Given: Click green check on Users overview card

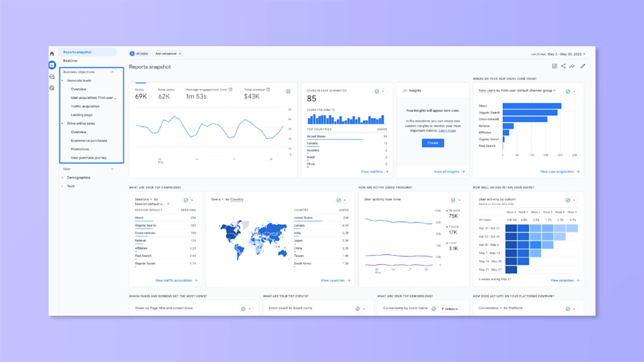Looking at the screenshot, I should point(288,92).
